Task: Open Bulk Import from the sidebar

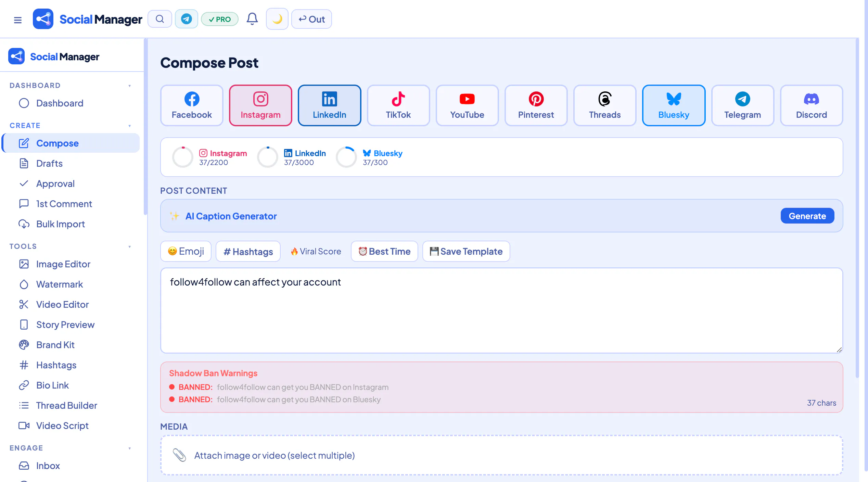Action: tap(71, 224)
